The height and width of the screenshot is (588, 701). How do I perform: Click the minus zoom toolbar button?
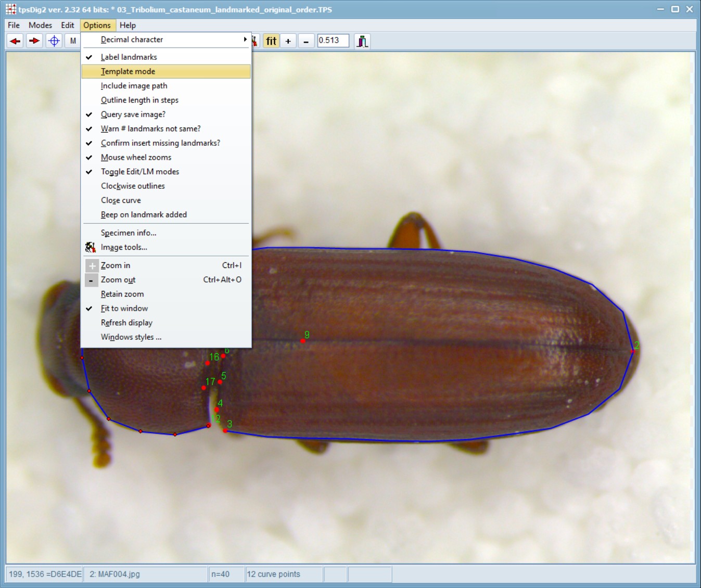[306, 41]
